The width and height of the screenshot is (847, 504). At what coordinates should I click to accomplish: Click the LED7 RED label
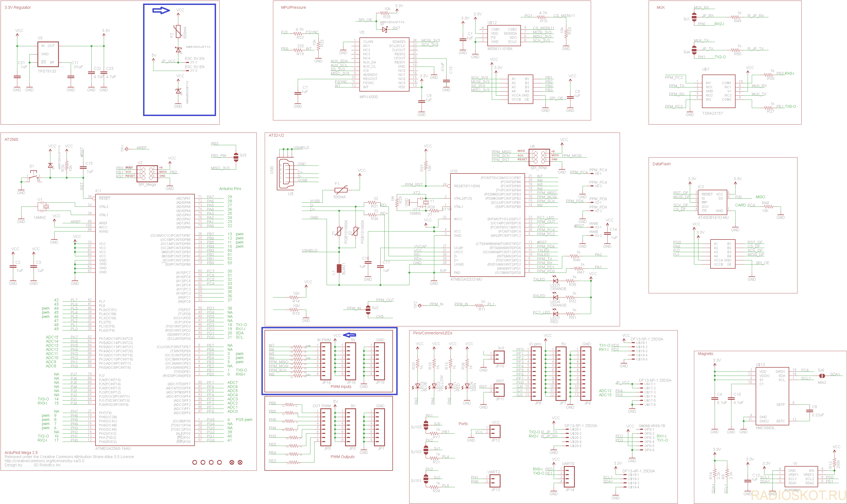pyautogui.click(x=555, y=320)
